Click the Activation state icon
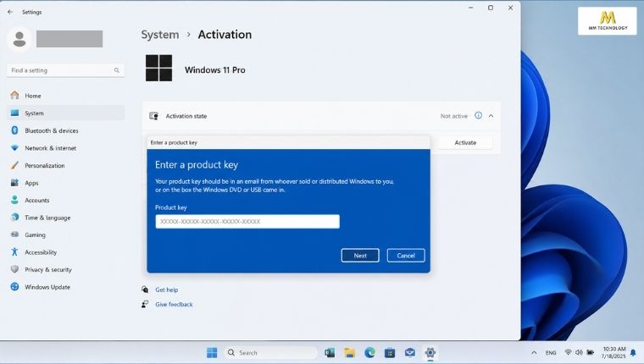The image size is (644, 364). tap(153, 116)
